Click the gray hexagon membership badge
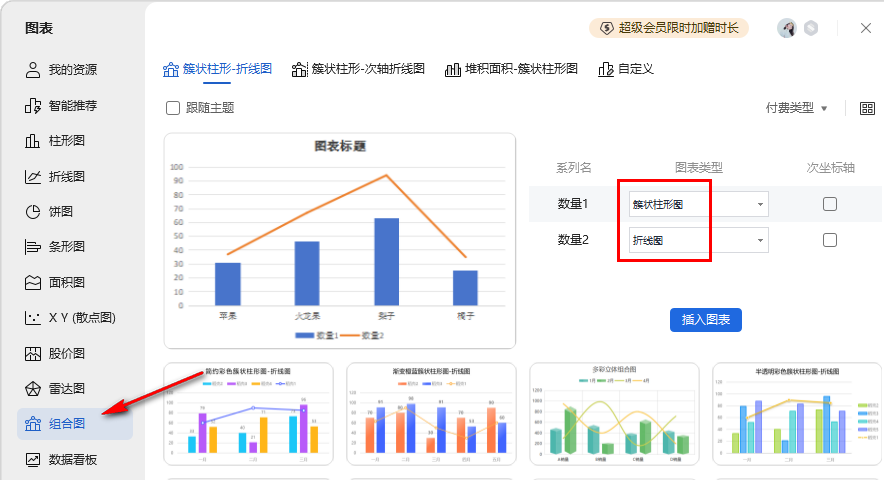The height and width of the screenshot is (480, 884). click(811, 28)
